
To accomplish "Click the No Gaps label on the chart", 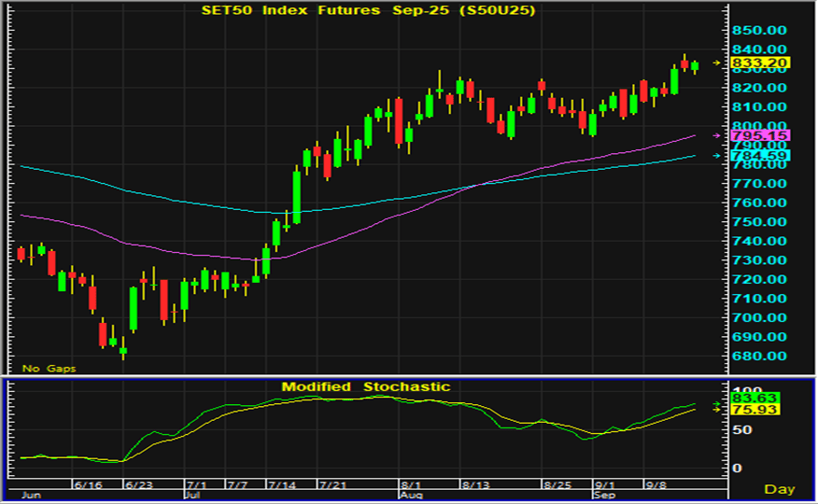I will pyautogui.click(x=49, y=369).
